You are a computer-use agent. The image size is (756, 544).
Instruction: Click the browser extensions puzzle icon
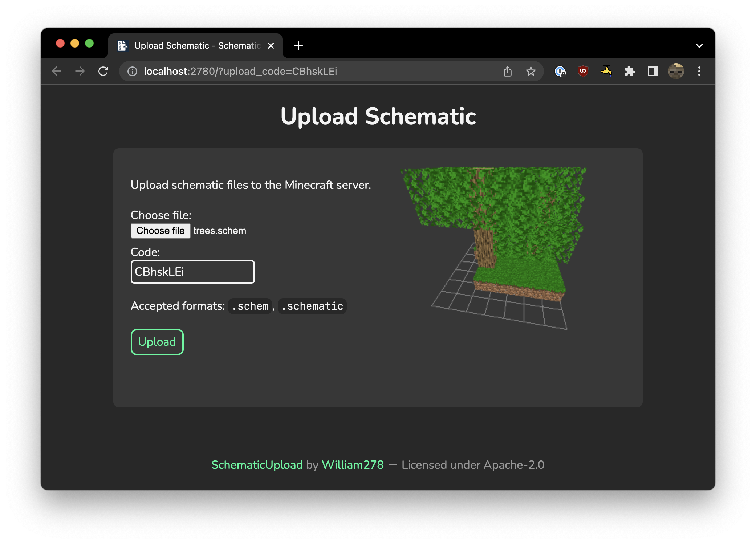point(629,71)
